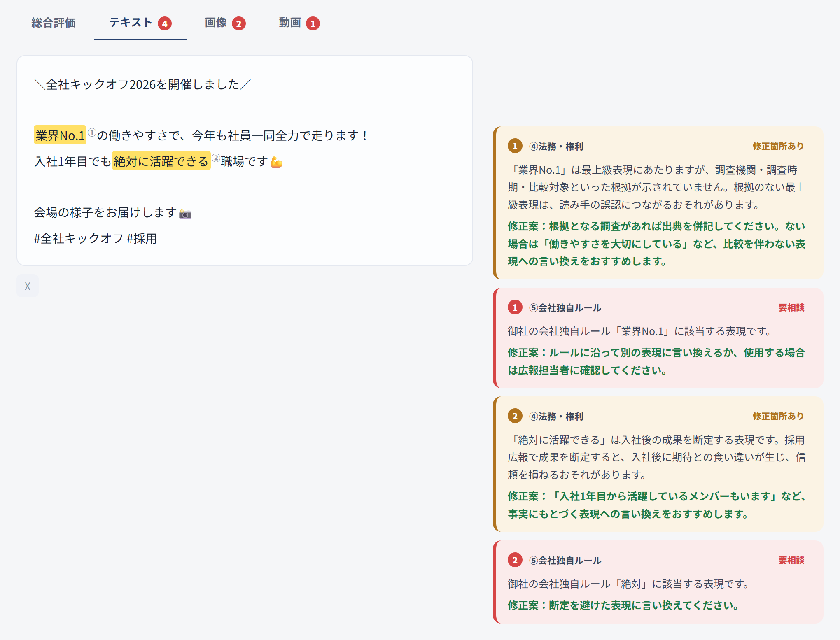Click 要相談 label on the 絶対 rule card
Viewport: 840px width, 640px height.
pyautogui.click(x=791, y=560)
